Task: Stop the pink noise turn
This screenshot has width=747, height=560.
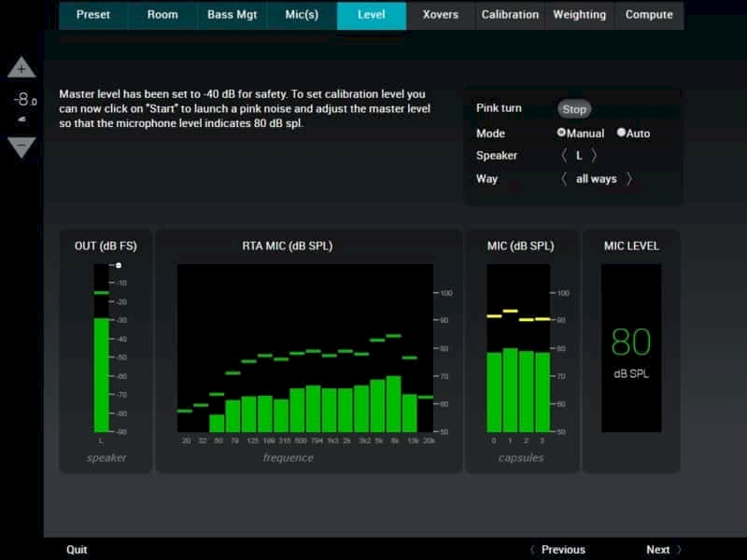Action: (x=574, y=109)
